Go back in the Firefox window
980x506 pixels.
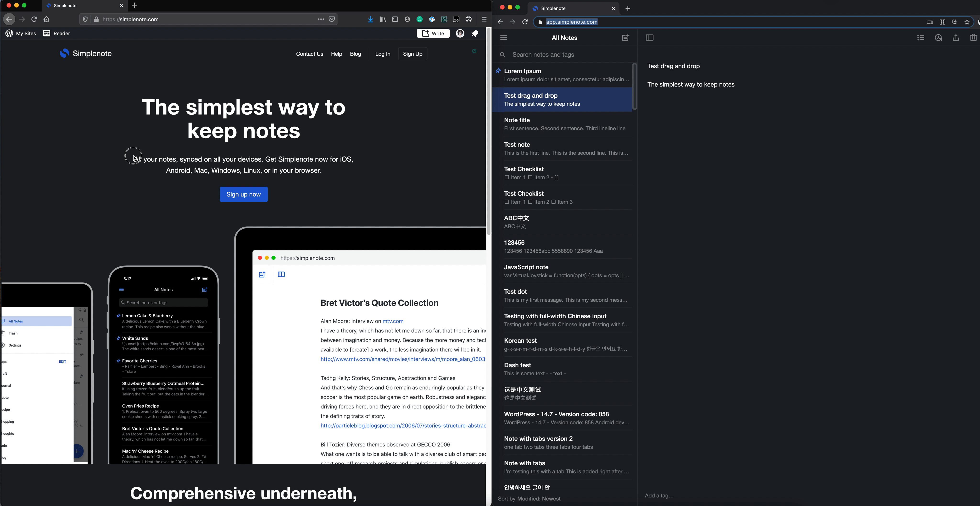click(x=9, y=19)
